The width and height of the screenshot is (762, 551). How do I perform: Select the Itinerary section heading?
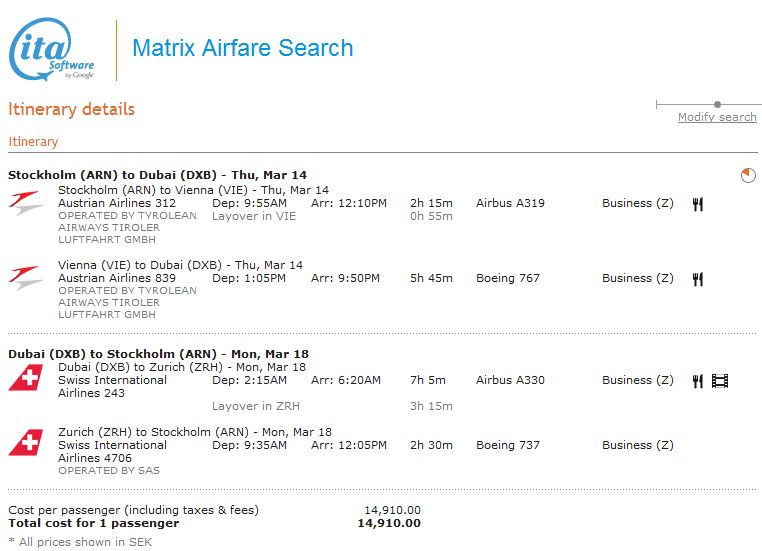coord(33,142)
